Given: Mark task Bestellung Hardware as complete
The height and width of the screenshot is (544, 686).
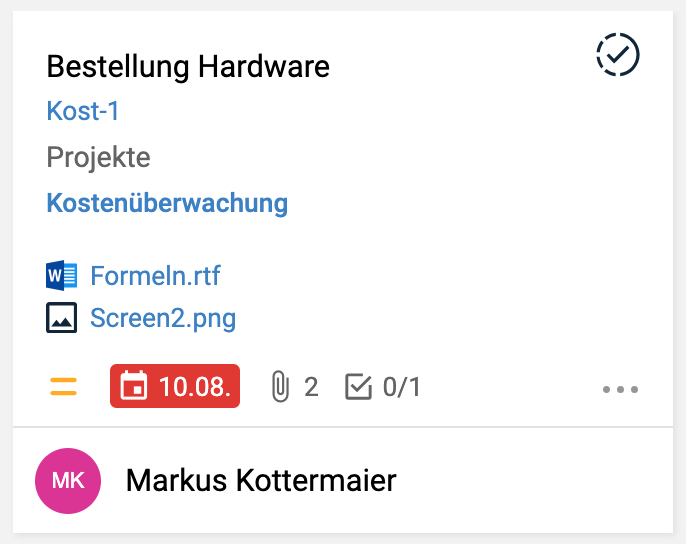Looking at the screenshot, I should click(617, 55).
